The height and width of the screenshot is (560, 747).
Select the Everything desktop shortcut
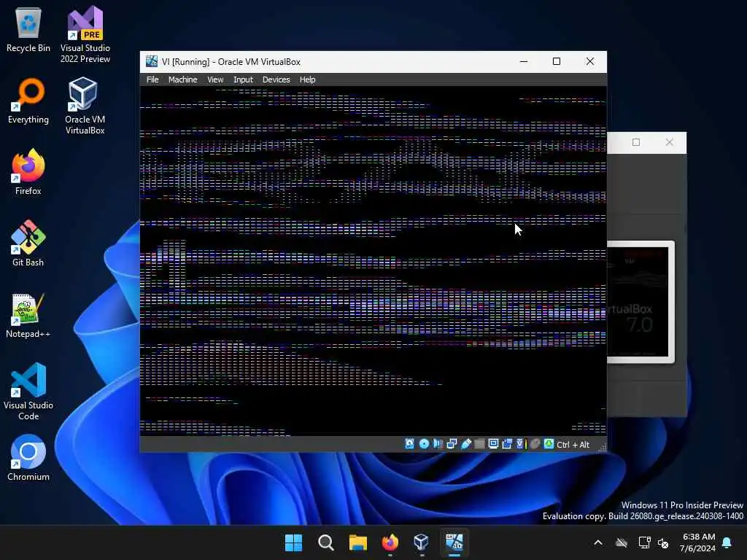28,101
